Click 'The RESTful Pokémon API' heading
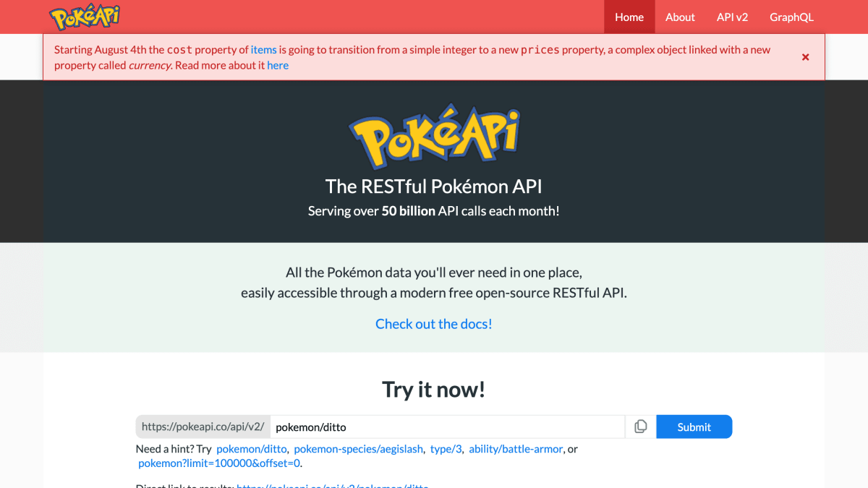This screenshot has height=488, width=868. click(434, 187)
